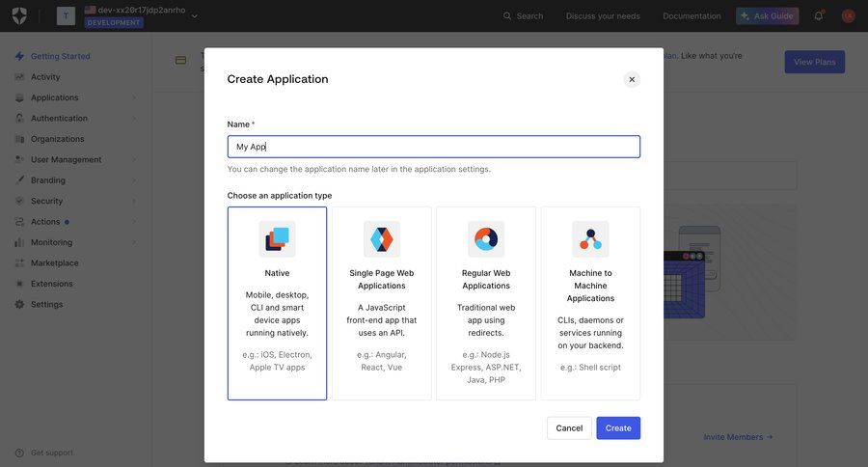
Task: Expand the Security chevron
Action: [134, 201]
